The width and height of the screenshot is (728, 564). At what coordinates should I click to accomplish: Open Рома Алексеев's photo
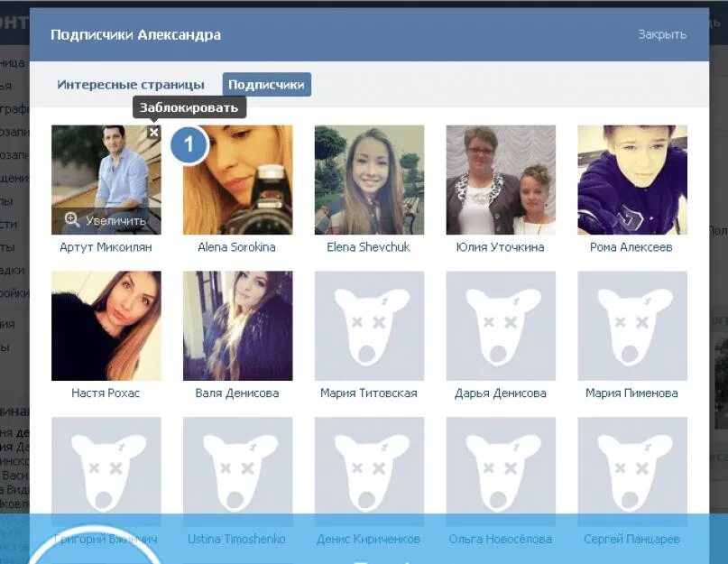point(632,180)
